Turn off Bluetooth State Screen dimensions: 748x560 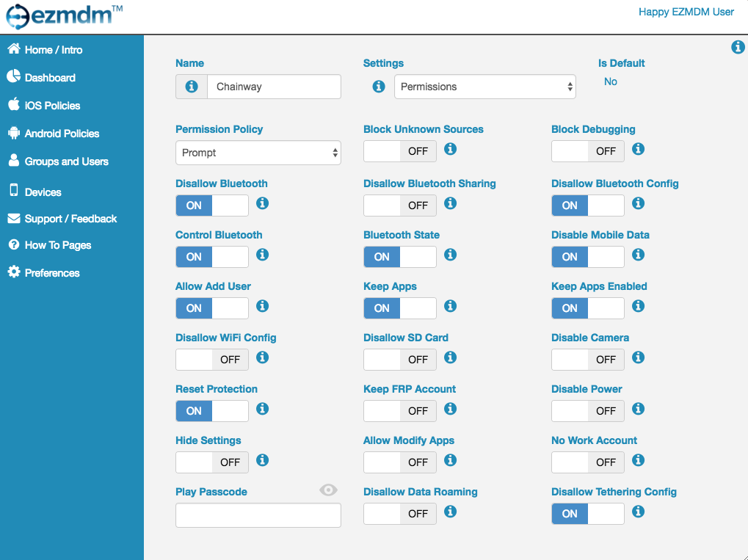tap(400, 257)
